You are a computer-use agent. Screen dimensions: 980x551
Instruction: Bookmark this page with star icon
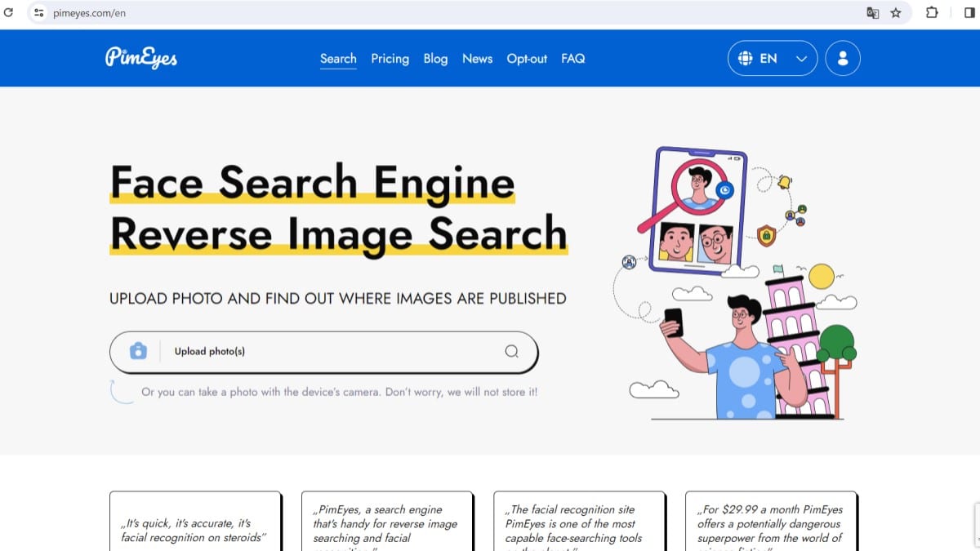(x=896, y=13)
